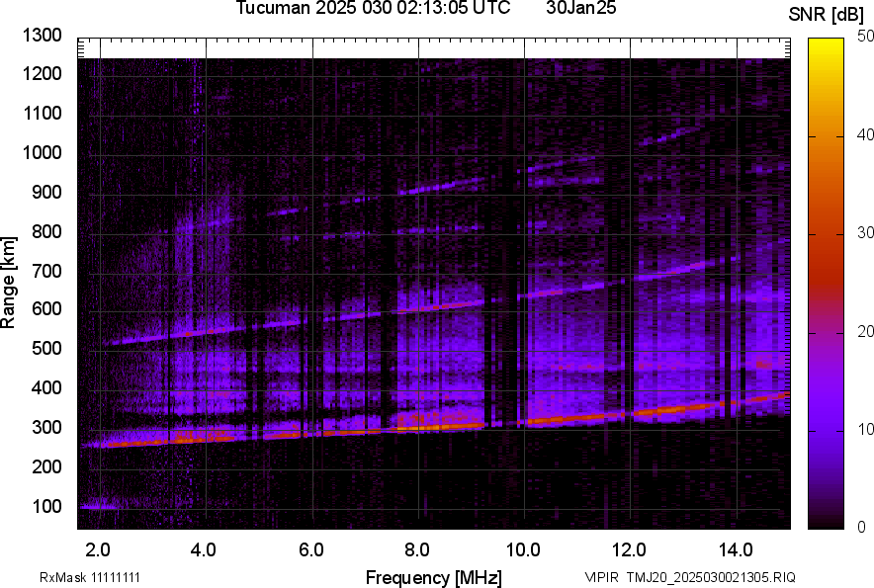Viewport: 874px width, 588px height.
Task: Click the 8.0 tick label on frequency axis
Action: coord(417,549)
